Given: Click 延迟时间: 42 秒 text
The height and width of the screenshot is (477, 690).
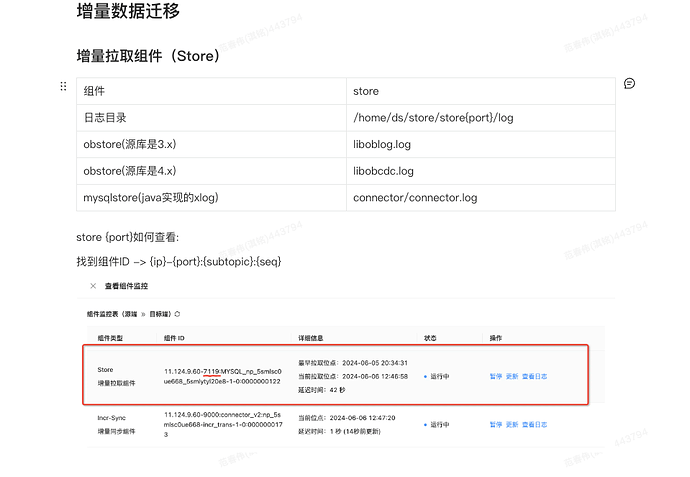Looking at the screenshot, I should pos(322,390).
